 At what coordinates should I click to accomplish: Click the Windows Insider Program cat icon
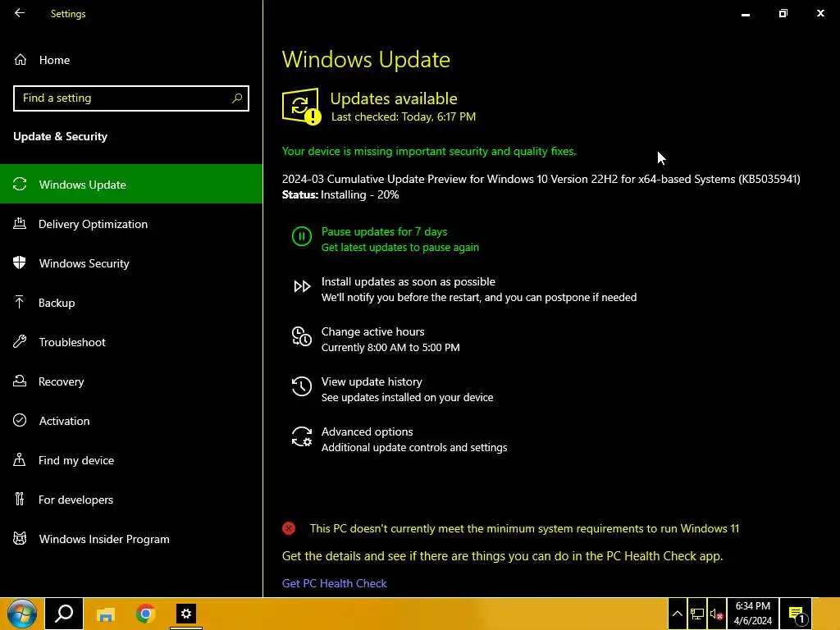20,538
